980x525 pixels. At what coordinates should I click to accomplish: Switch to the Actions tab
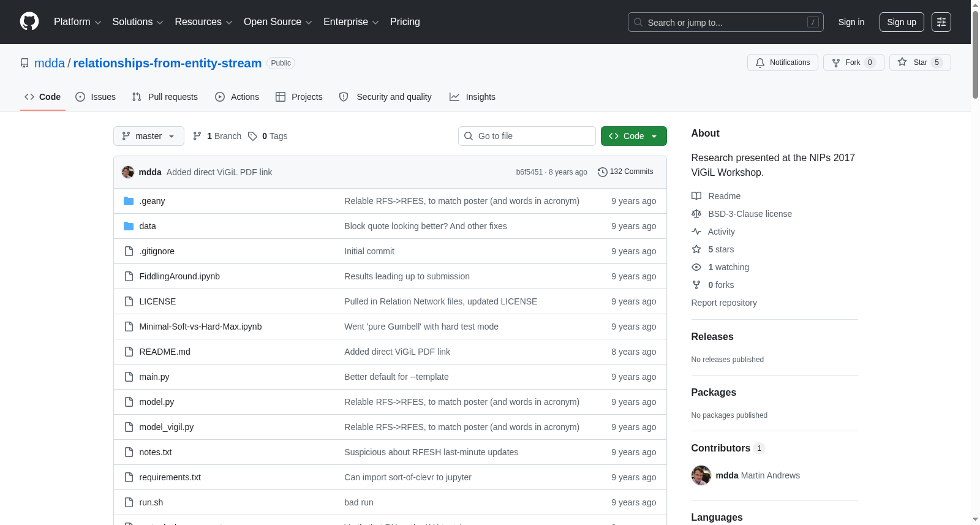point(237,97)
